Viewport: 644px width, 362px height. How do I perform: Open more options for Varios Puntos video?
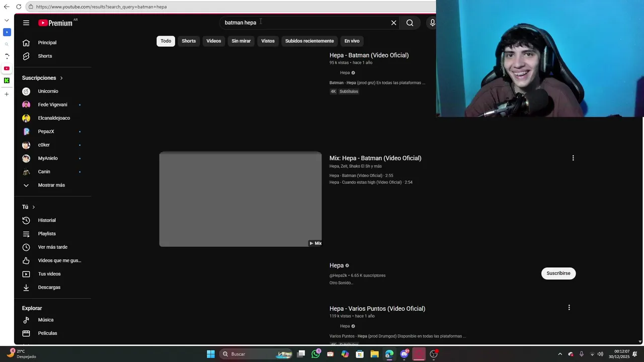[x=569, y=307]
